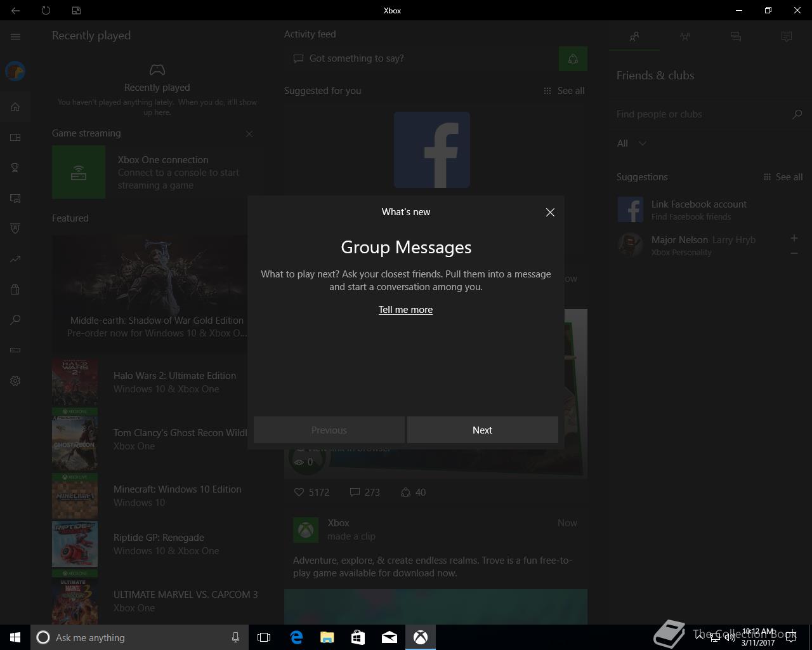See all friend suggestions

click(783, 177)
